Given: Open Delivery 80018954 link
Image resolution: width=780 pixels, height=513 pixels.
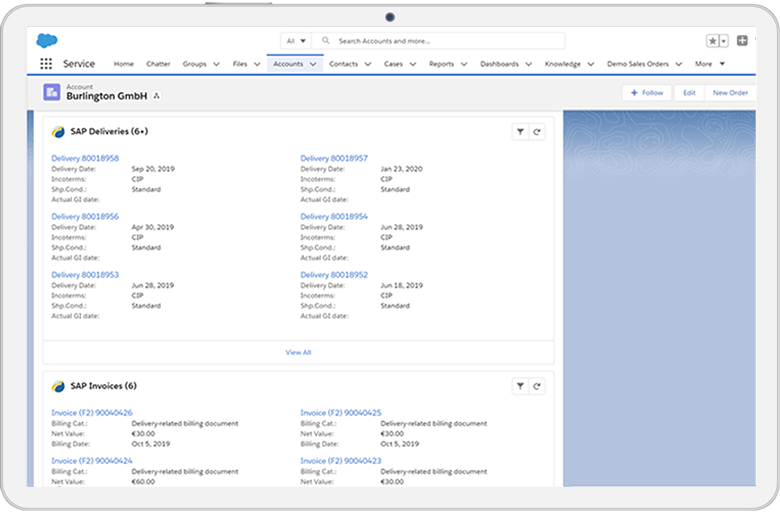Looking at the screenshot, I should coord(334,216).
